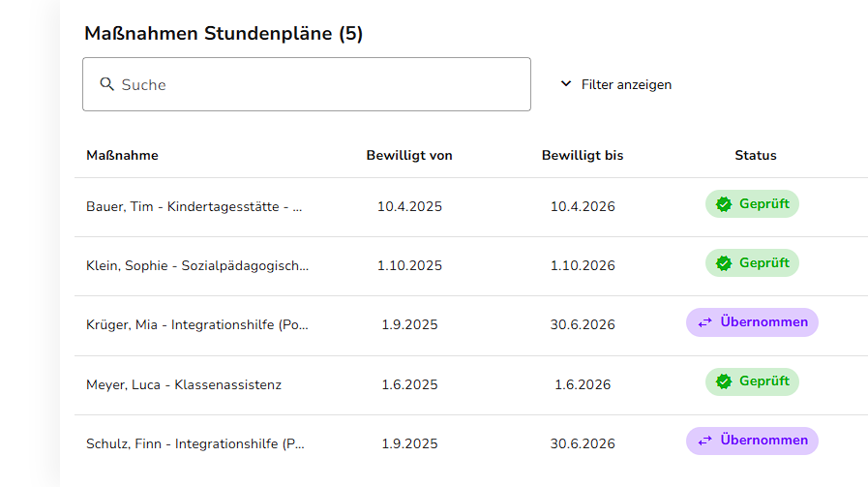
Task: Click the Übernommen arrows icon for Krüger, Mia
Action: [x=705, y=322]
